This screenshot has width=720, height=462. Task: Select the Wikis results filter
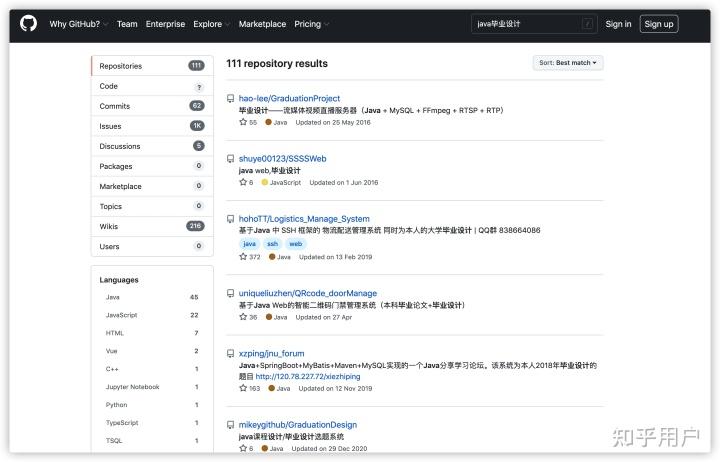click(x=152, y=226)
